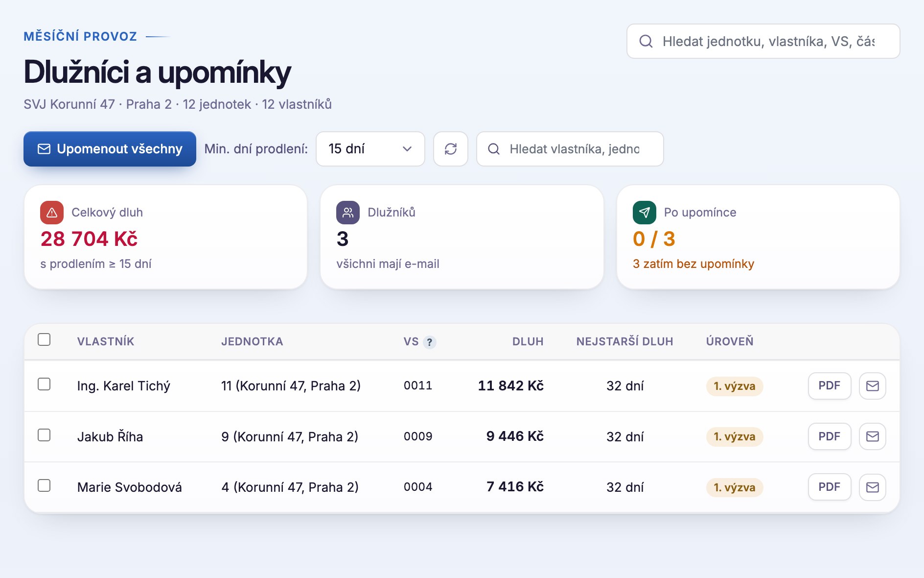
Task: Click variable symbol 0009
Action: pos(418,436)
